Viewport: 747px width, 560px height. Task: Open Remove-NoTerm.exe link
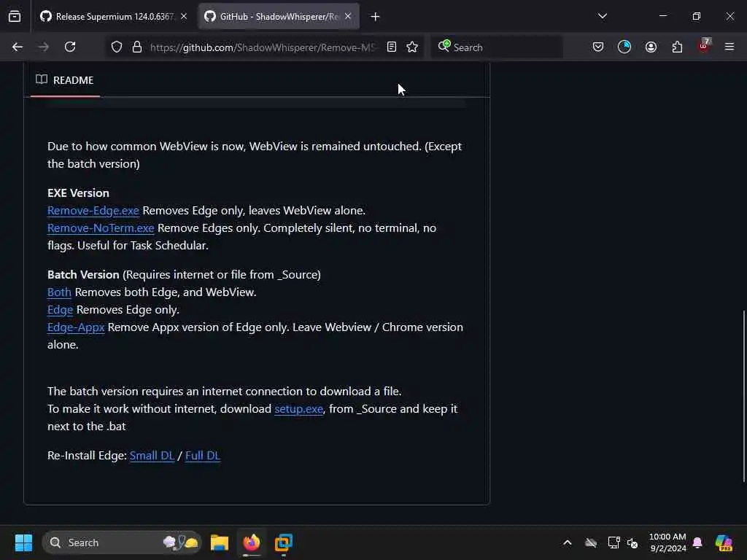(101, 228)
